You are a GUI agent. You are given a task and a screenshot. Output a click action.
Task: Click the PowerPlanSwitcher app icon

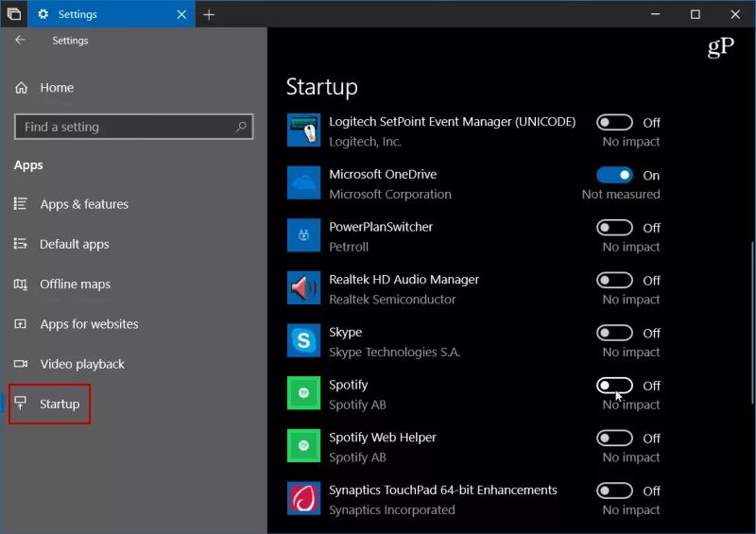(303, 235)
